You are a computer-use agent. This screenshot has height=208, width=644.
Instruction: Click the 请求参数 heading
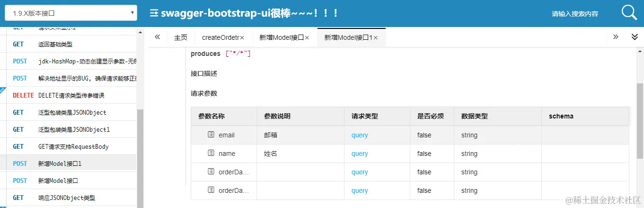coord(204,93)
